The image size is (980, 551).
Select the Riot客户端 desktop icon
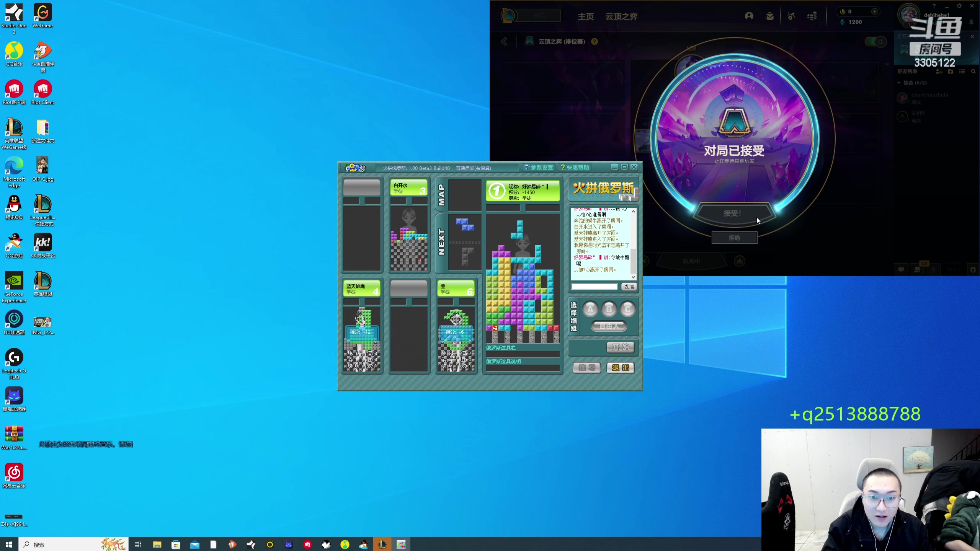pyautogui.click(x=14, y=92)
